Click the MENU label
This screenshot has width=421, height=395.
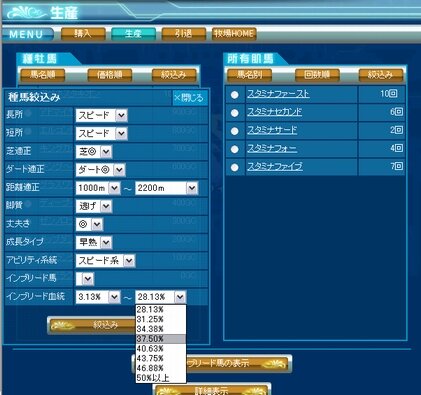coord(26,35)
